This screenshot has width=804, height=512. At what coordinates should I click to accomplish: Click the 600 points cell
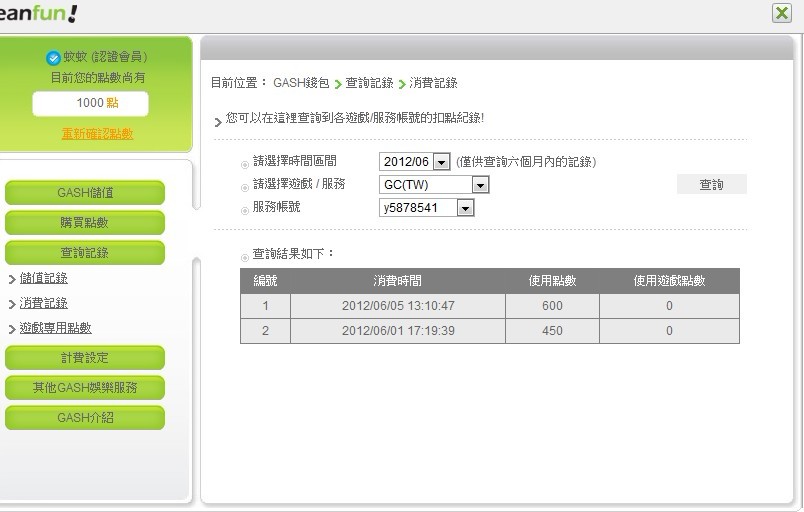[552, 306]
